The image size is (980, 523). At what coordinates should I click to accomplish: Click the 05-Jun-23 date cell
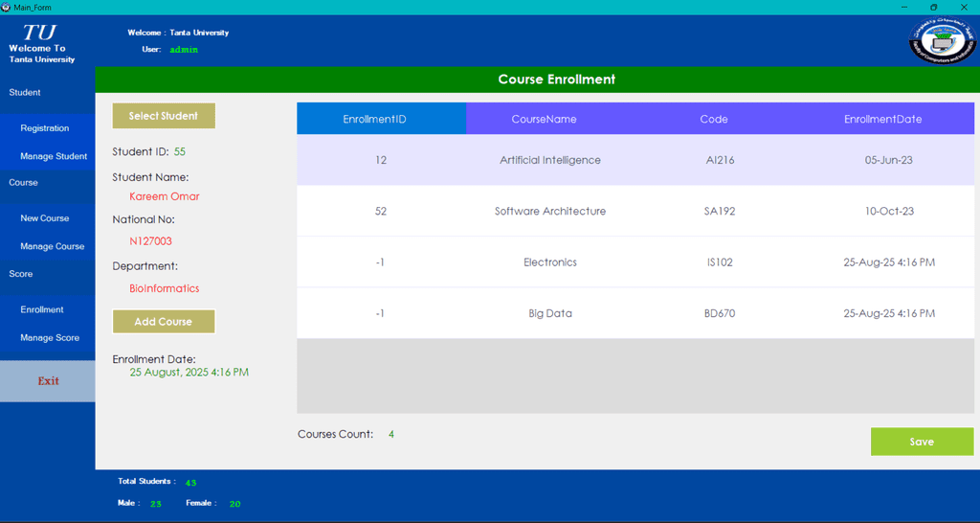[889, 160]
